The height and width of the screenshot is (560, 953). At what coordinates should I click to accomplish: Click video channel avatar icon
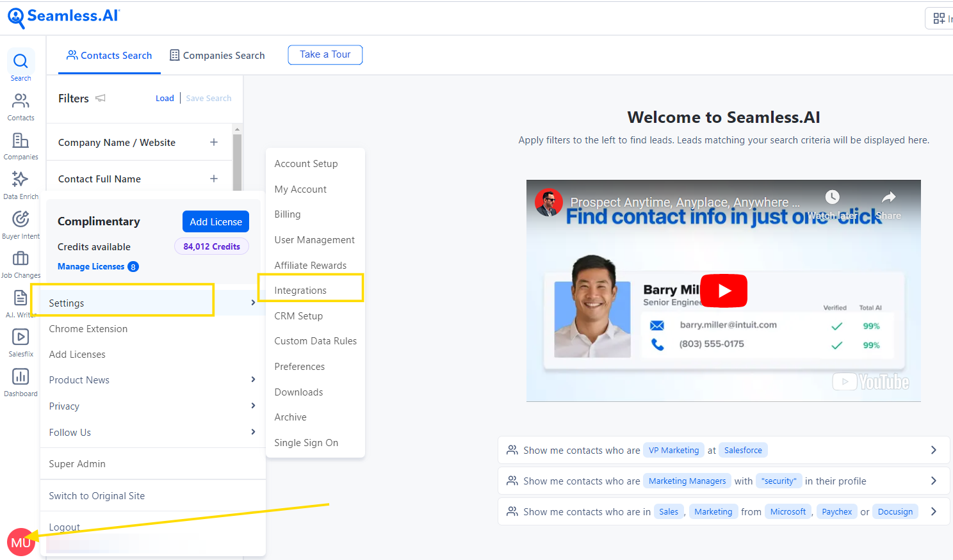[x=549, y=202]
